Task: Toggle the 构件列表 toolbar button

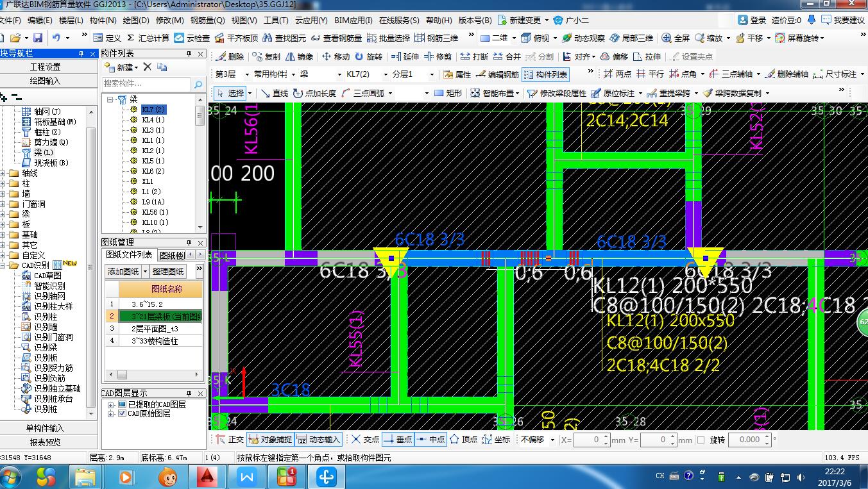Action: click(x=545, y=74)
